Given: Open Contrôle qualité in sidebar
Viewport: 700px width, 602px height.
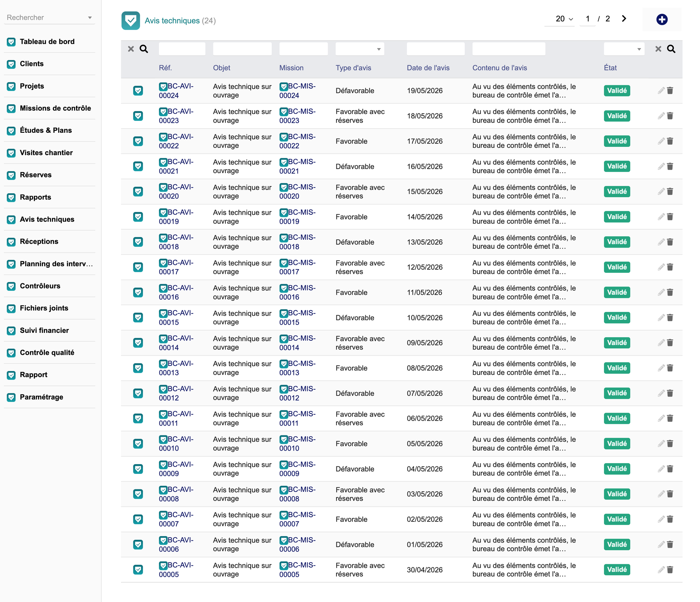Looking at the screenshot, I should (47, 353).
